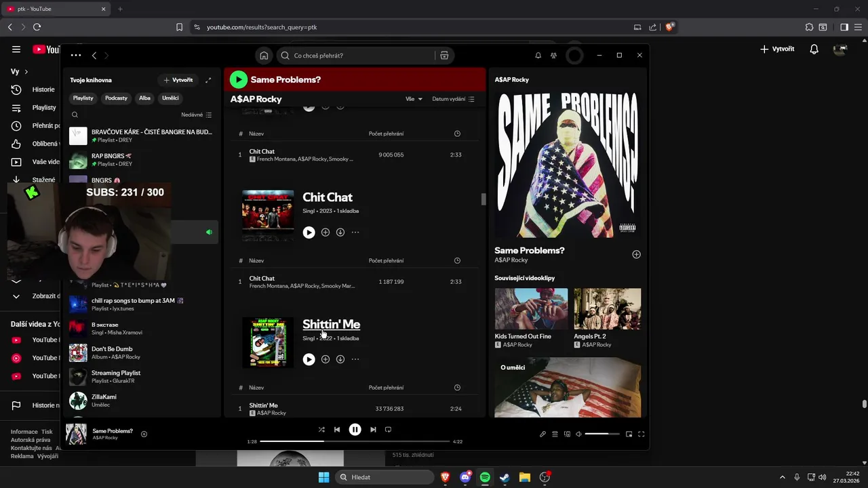Download the Shittin' Me single
This screenshot has width=868, height=488.
coord(340,359)
